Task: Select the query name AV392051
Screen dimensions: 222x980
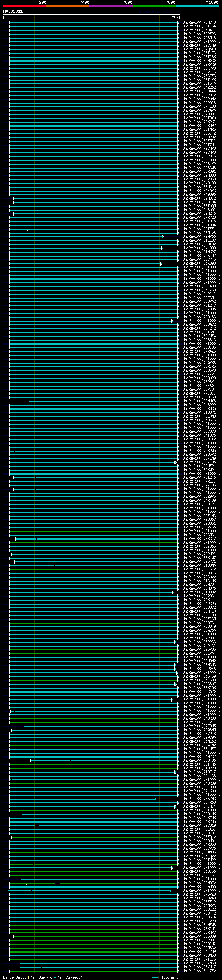Action: tap(13, 11)
